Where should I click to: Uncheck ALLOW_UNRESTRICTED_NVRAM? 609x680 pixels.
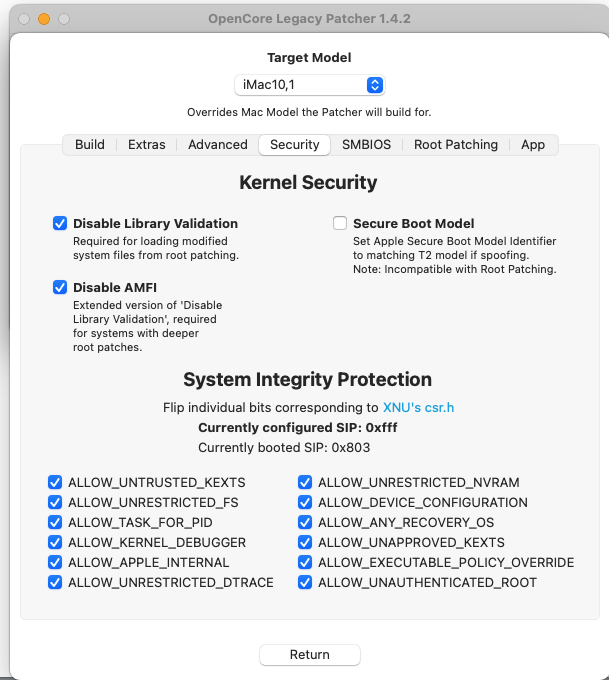[305, 482]
